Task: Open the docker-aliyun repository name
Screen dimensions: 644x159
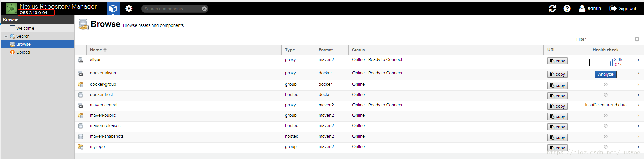Action: click(x=103, y=73)
